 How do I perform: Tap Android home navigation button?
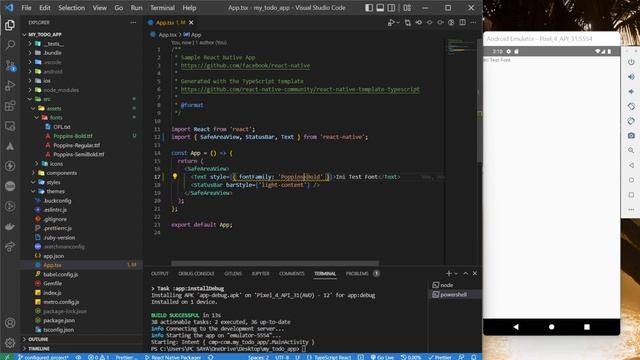[551, 327]
